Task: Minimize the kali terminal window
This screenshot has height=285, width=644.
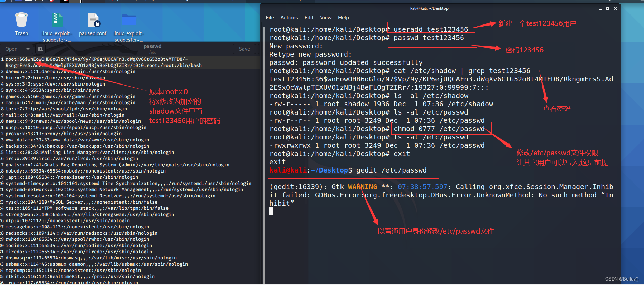Action: (x=600, y=9)
